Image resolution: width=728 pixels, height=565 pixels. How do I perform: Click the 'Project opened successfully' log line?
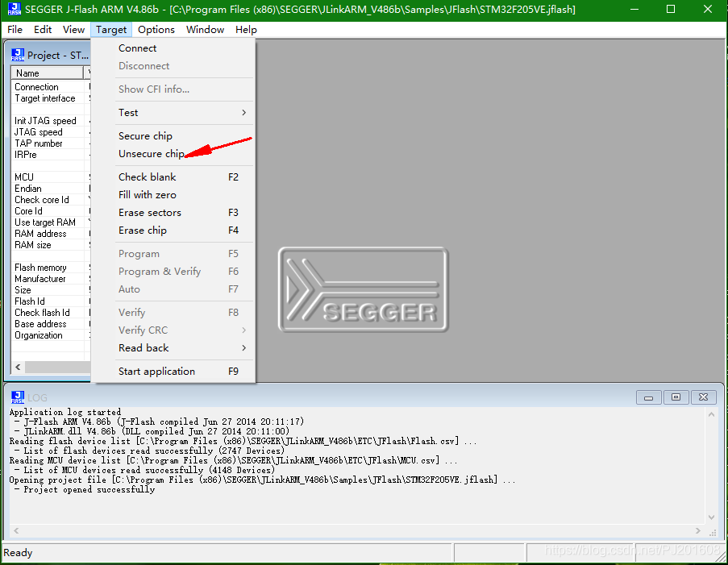[89, 490]
